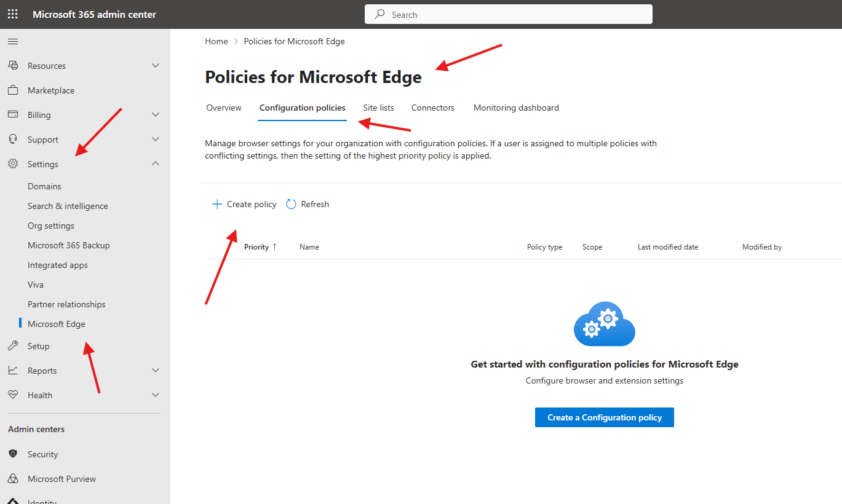
Task: Open Security from Admin centers shield icon
Action: point(13,454)
